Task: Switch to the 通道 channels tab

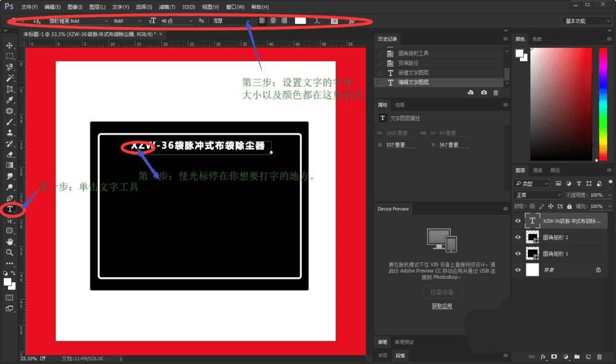Action: [537, 170]
